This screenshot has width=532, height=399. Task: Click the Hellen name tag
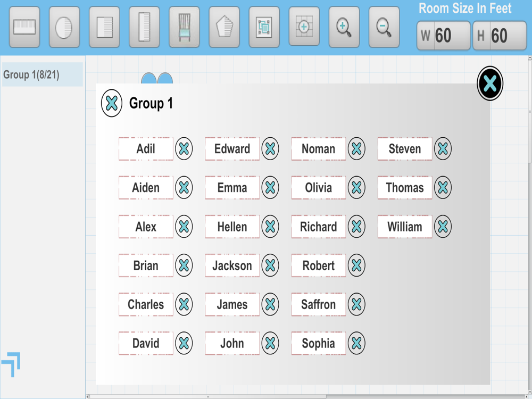232,226
